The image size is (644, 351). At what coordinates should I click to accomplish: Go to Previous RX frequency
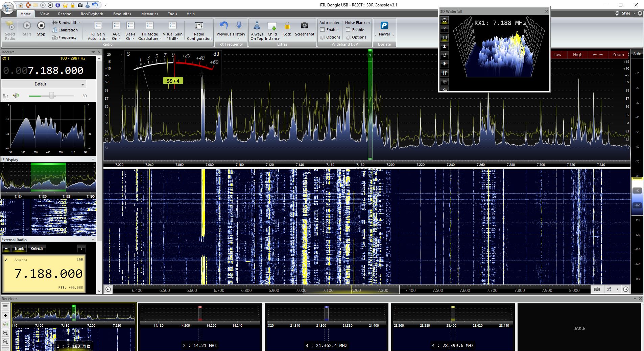click(x=223, y=26)
